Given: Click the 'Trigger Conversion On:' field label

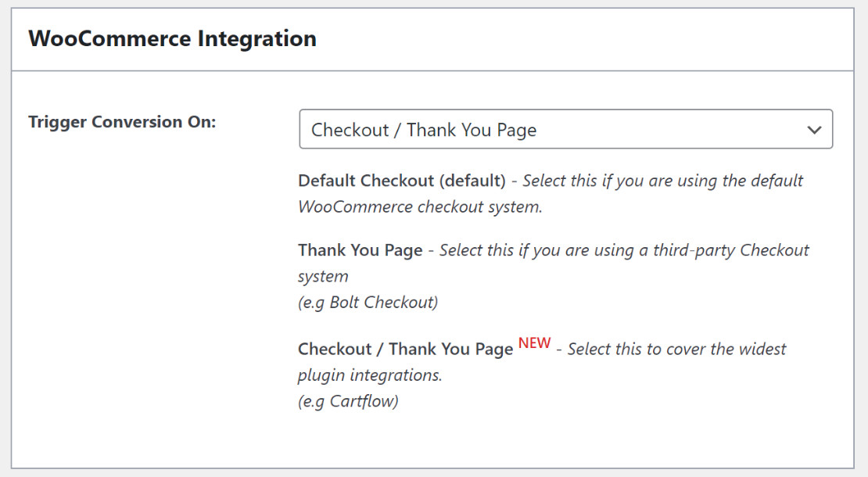Looking at the screenshot, I should point(122,122).
